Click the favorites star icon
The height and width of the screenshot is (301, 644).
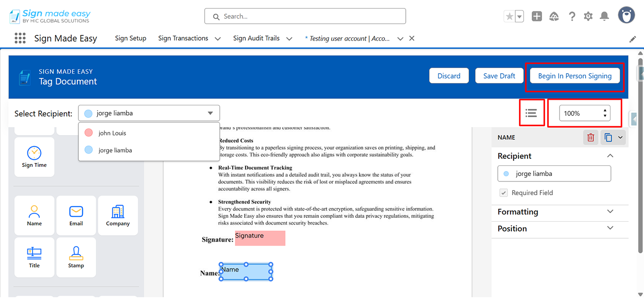510,17
